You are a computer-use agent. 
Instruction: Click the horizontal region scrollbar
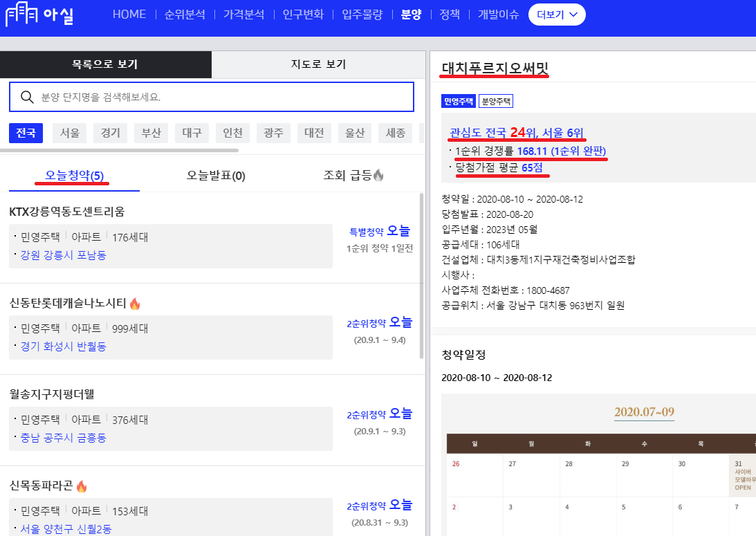click(x=119, y=150)
